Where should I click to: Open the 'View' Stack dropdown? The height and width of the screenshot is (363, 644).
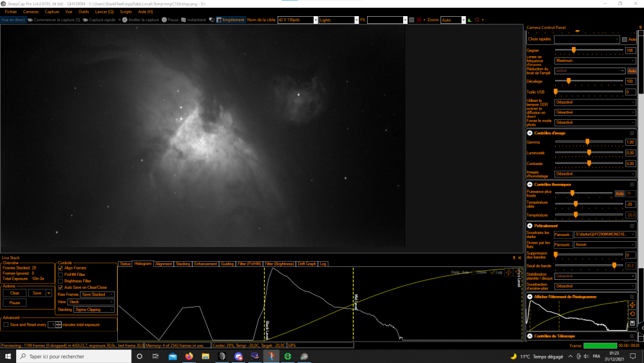tap(91, 302)
